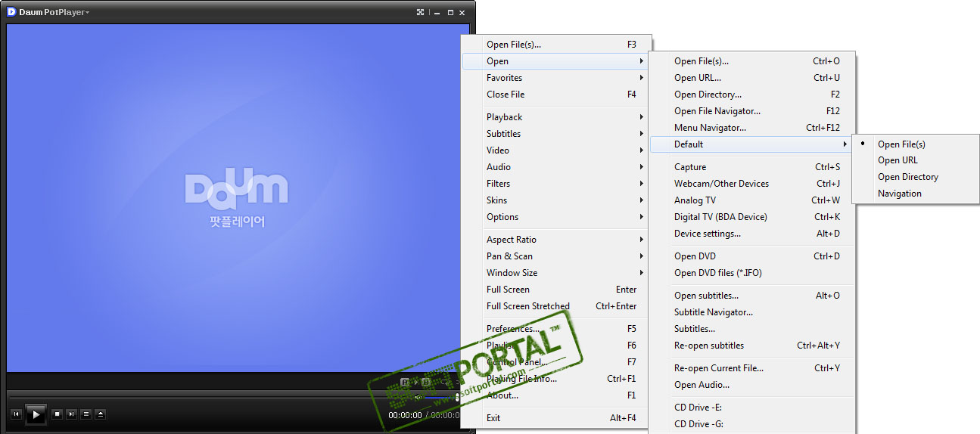980x434 pixels.
Task: Choose Webcam/Other Devices
Action: pyautogui.click(x=751, y=184)
